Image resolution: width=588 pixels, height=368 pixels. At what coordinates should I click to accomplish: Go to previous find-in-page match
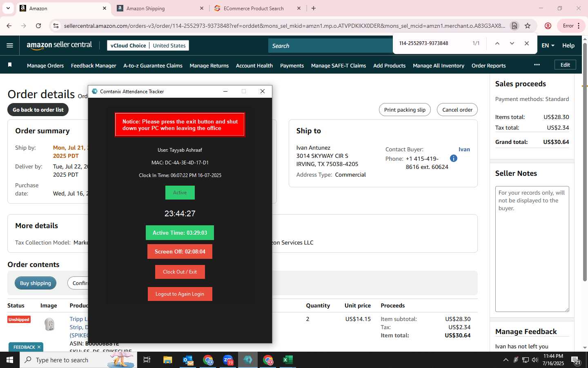click(x=497, y=43)
